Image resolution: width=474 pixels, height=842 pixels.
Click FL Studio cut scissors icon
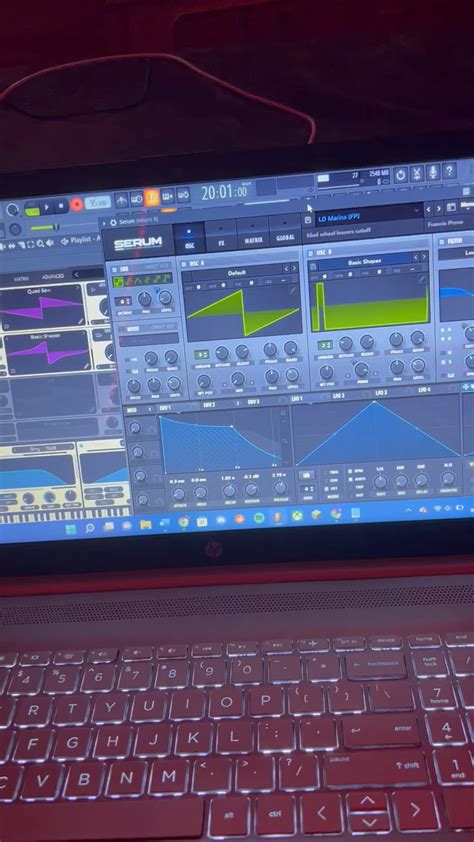(x=417, y=173)
